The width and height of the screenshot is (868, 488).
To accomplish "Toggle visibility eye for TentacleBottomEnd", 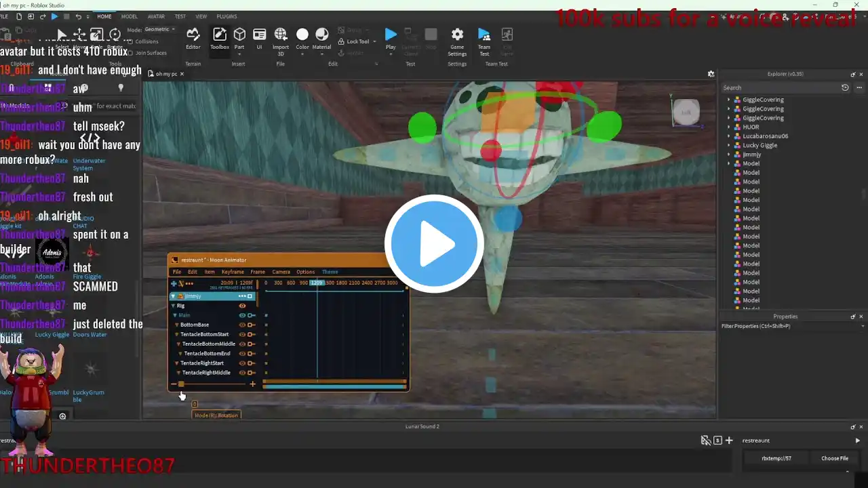I will 242,354.
